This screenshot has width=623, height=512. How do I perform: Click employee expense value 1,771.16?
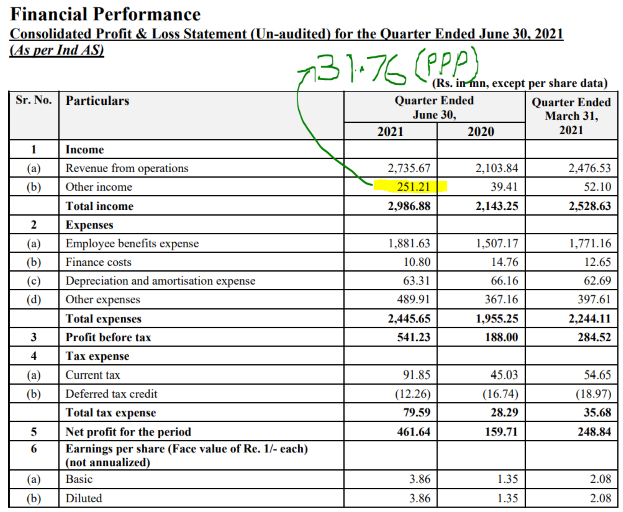tap(590, 243)
